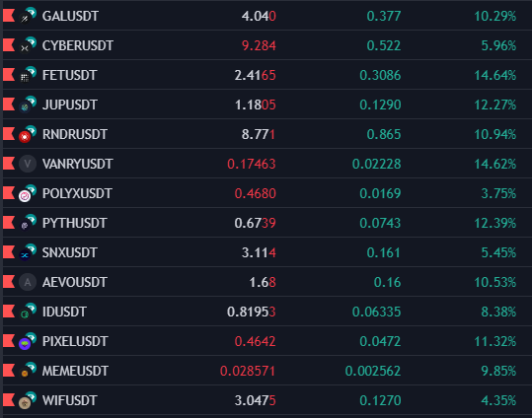
Task: Toggle the red flag on POLYXUSDT row
Action: point(9,193)
